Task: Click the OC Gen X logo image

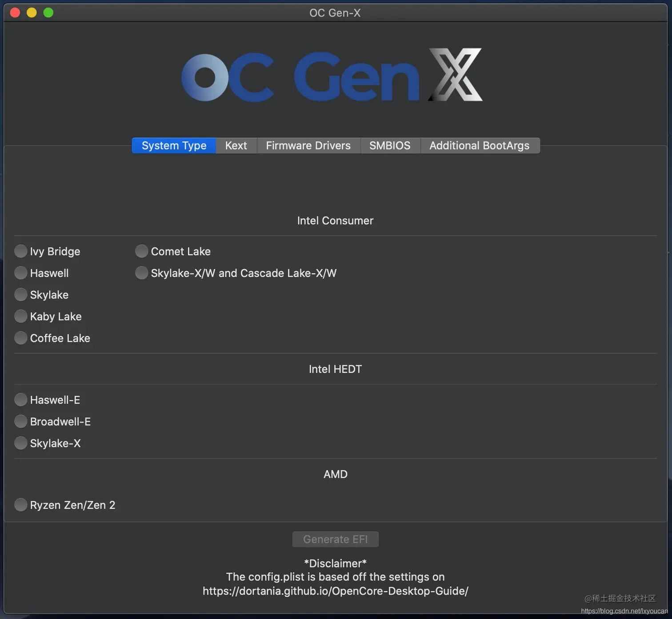Action: (332, 75)
